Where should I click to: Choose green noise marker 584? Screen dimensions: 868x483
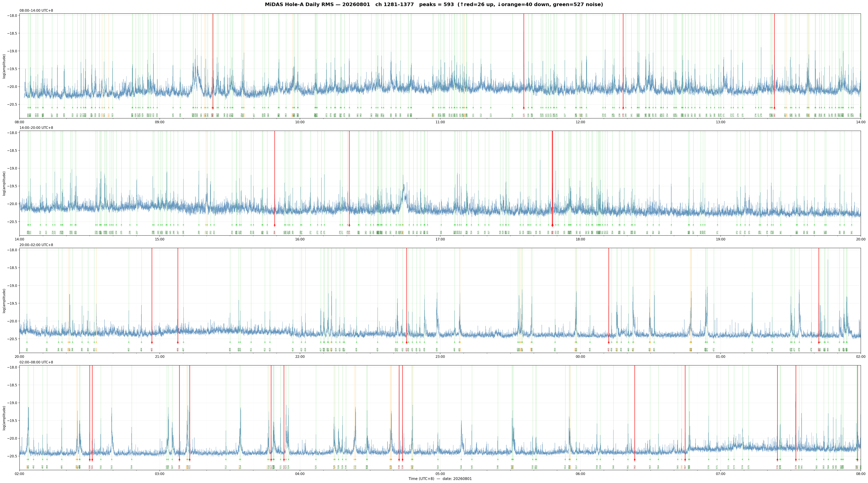(828, 459)
